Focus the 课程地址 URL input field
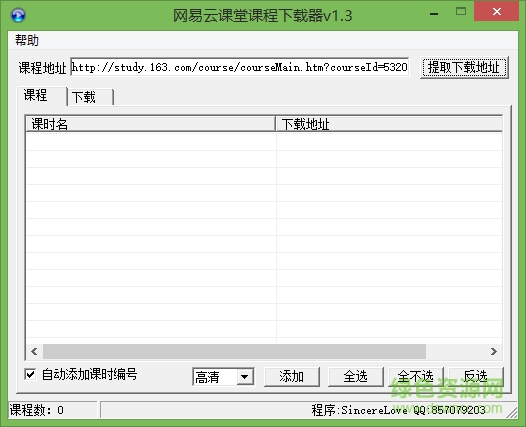526x427 pixels. pos(240,67)
